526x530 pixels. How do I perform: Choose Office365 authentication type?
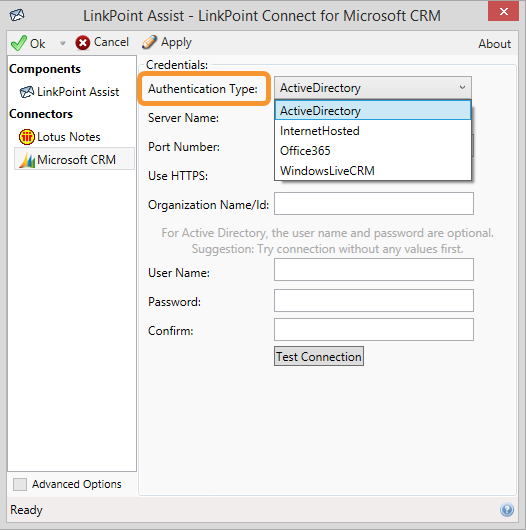click(373, 151)
